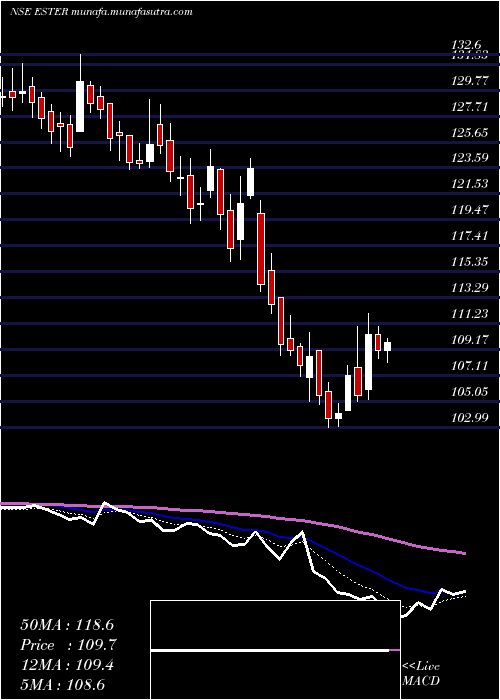The height and width of the screenshot is (700, 500).
Task: Select the 109.17 price axis label
Action: click(471, 340)
